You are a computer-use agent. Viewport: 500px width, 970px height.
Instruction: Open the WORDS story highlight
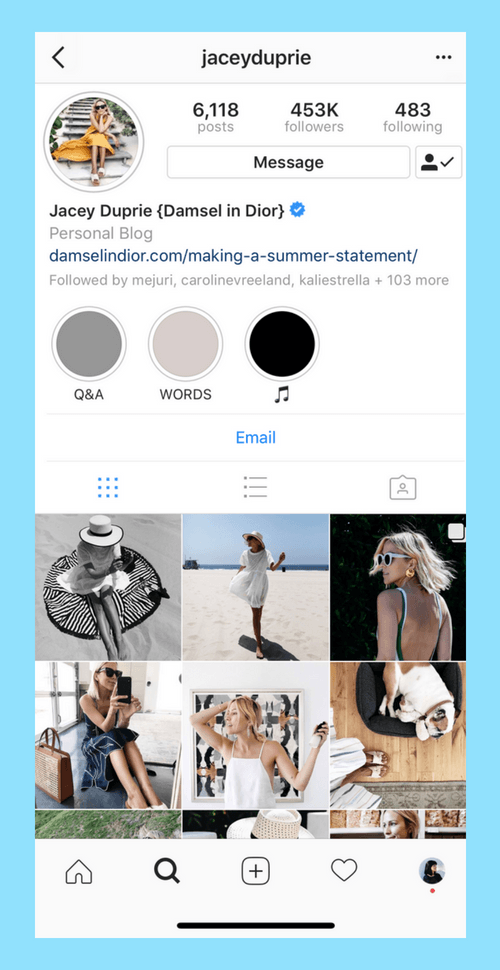point(186,344)
